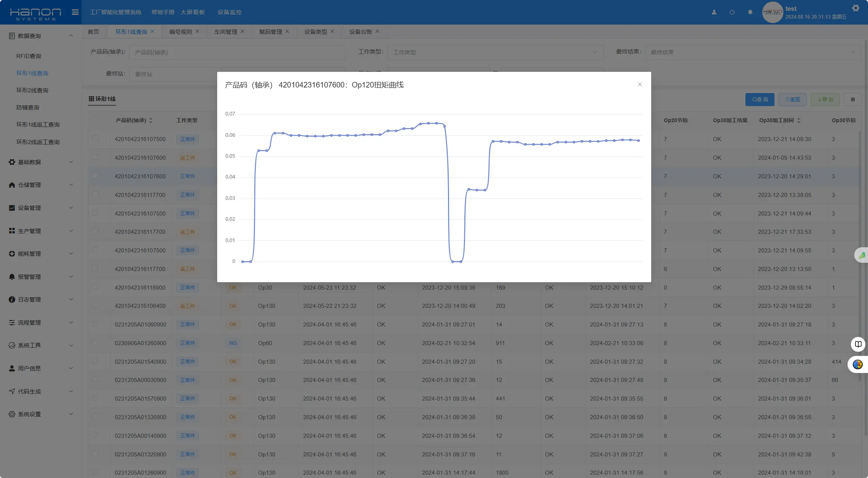Click the notification bell icon in header
Image resolution: width=868 pixels, height=478 pixels.
(750, 12)
